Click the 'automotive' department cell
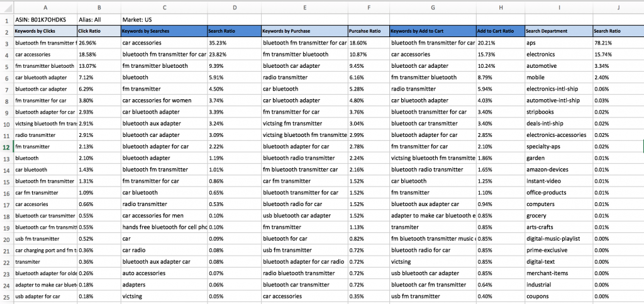 pyautogui.click(x=559, y=66)
